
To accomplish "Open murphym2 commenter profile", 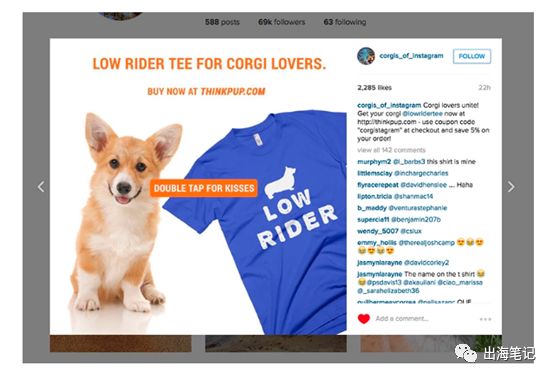I will point(374,162).
